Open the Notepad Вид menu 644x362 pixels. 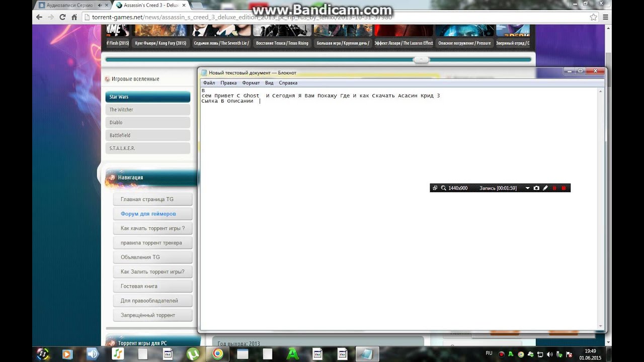click(x=269, y=83)
